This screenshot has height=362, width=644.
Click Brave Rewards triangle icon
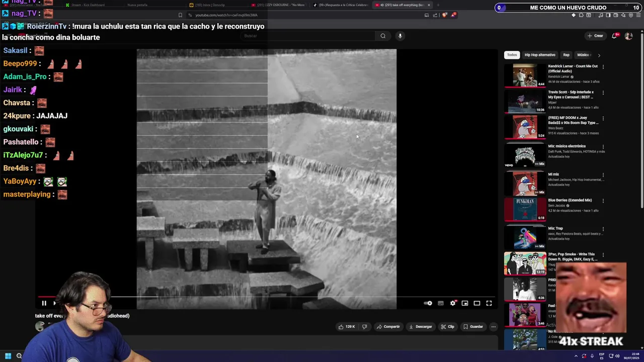pyautogui.click(x=453, y=15)
